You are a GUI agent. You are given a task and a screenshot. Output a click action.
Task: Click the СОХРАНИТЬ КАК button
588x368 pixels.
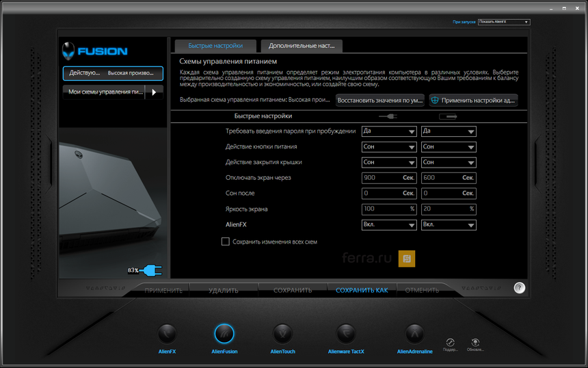[362, 290]
